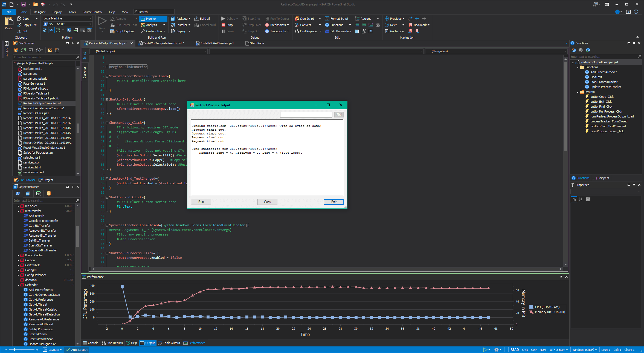Click the info icon at top right
Viewport: 644px width, 353px height.
click(x=636, y=12)
